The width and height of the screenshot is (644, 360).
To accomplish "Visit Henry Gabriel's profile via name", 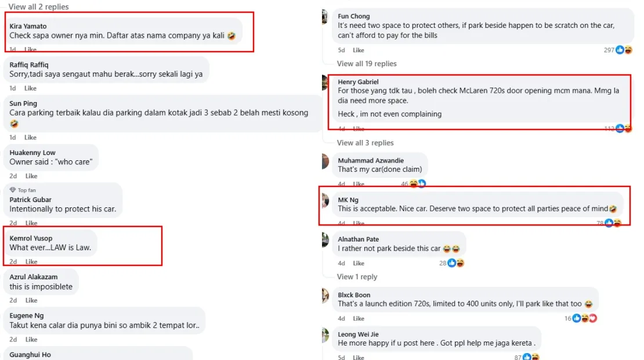I will point(358,82).
